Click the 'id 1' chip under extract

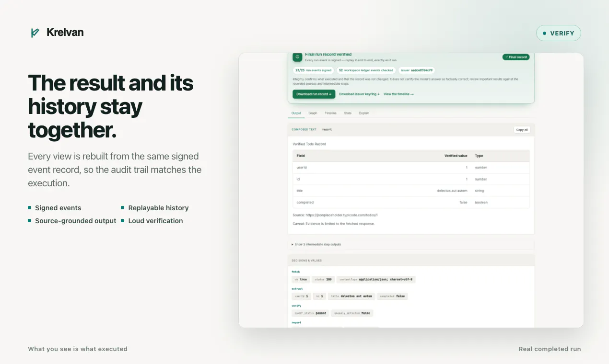[x=319, y=296]
